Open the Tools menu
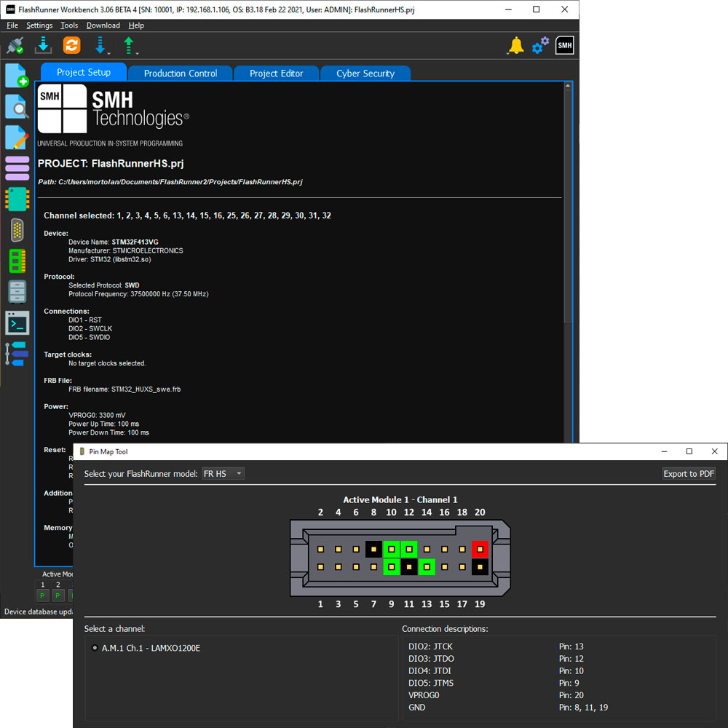This screenshot has height=728, width=728. 69,25
